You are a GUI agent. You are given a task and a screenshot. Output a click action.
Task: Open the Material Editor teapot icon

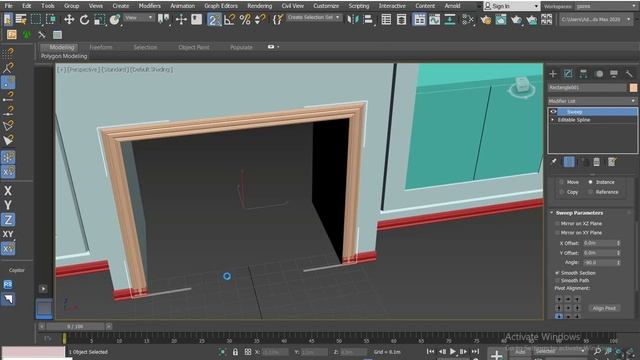(x=468, y=19)
